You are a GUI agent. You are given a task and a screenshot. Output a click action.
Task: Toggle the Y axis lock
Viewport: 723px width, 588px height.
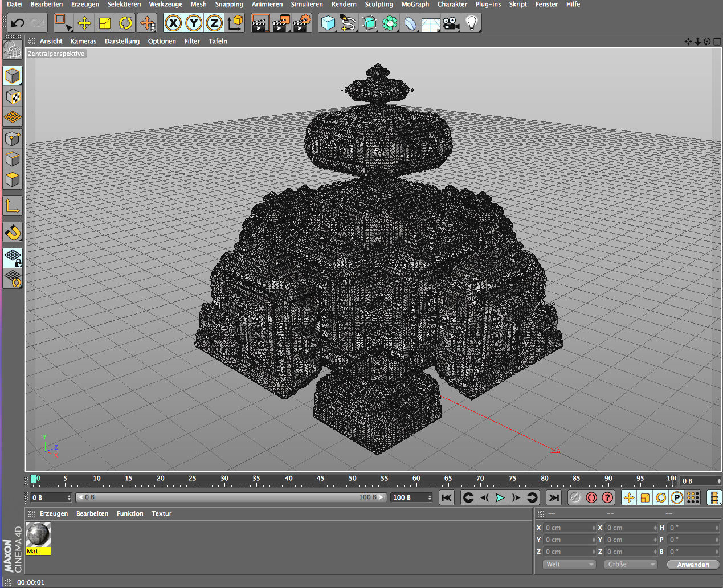194,23
